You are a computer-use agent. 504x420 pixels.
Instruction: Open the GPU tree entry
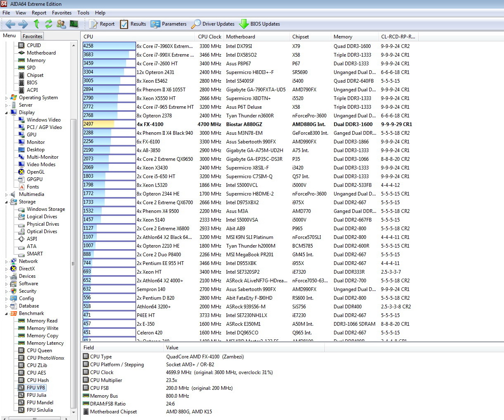31,135
